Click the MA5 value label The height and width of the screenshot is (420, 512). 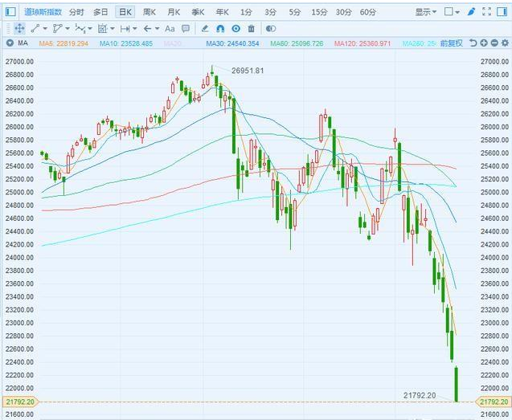click(63, 43)
